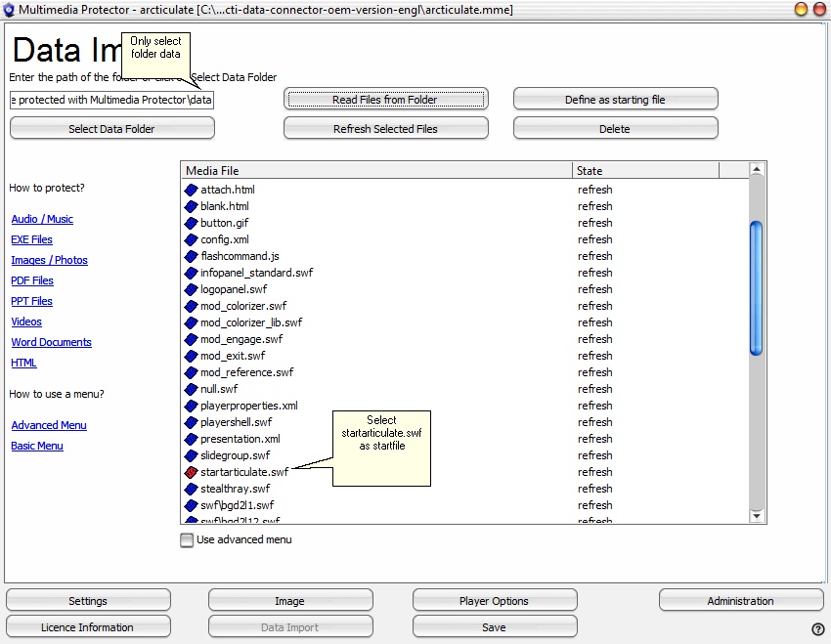Viewport: 831px width, 644px height.
Task: Click Define as starting file button
Action: [x=615, y=100]
